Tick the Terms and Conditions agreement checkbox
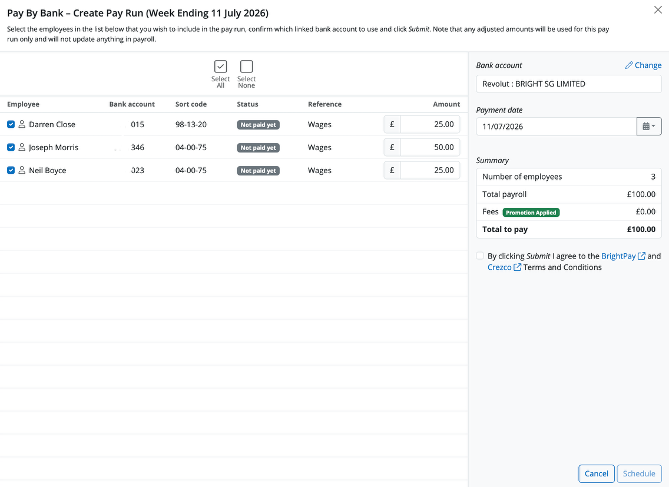 coord(480,256)
